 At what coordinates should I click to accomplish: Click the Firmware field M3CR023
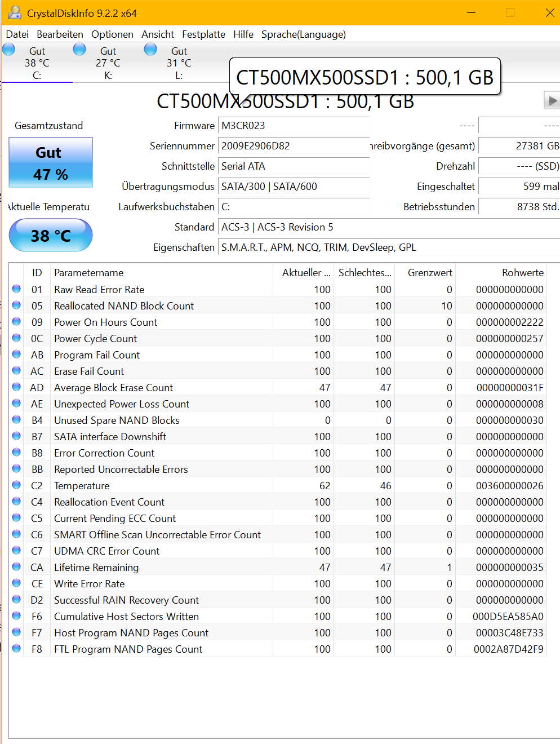pyautogui.click(x=294, y=126)
